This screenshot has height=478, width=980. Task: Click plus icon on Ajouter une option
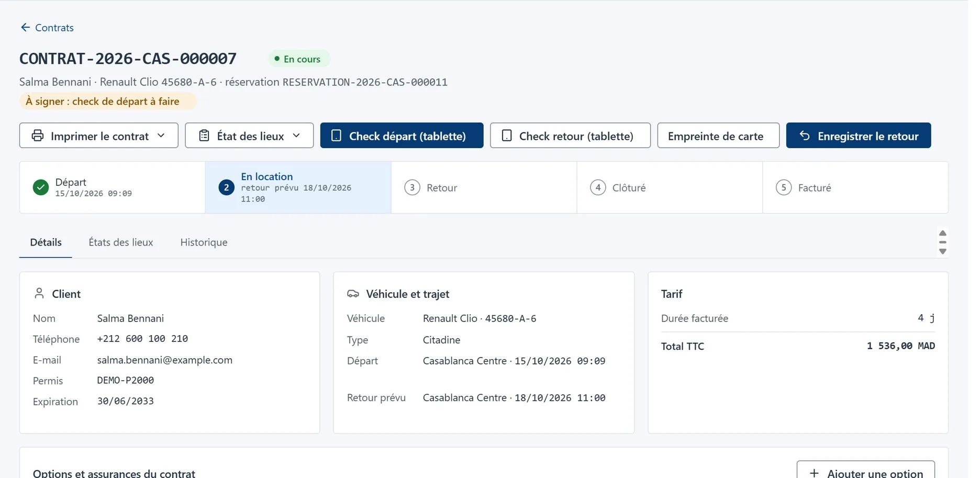tap(814, 473)
